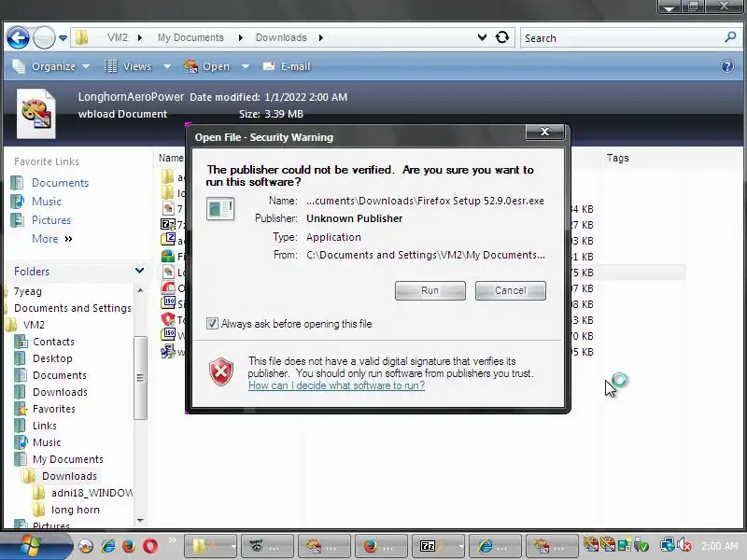Go back in the Explorer window

point(18,37)
